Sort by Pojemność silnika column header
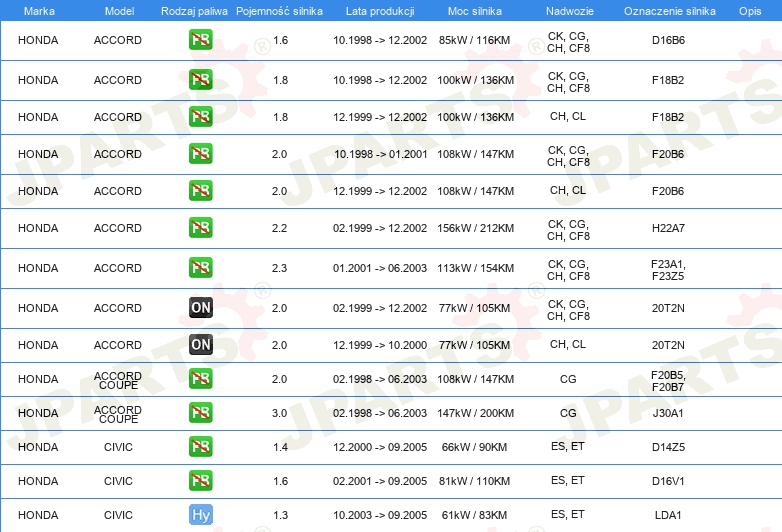 click(x=279, y=11)
